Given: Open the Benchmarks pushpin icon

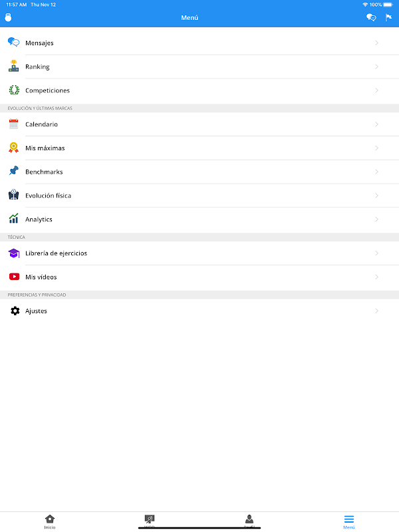Looking at the screenshot, I should [14, 172].
